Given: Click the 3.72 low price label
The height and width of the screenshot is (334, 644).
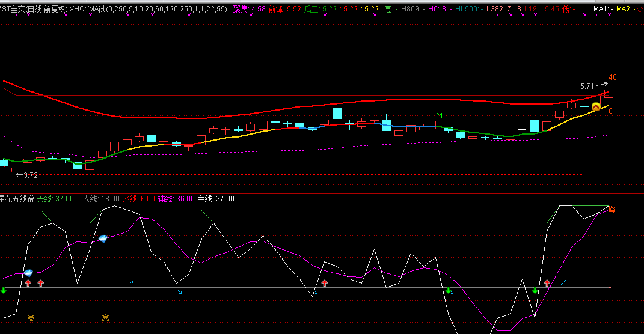Looking at the screenshot, I should point(29,175).
